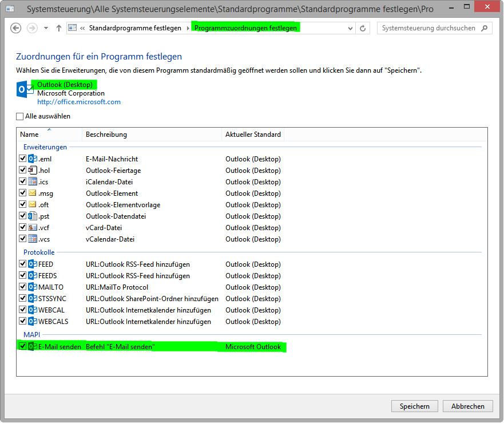Select URL:Outlook SharePoint-Ordner hinzufügen text
This screenshot has height=423, width=504.
tap(152, 299)
